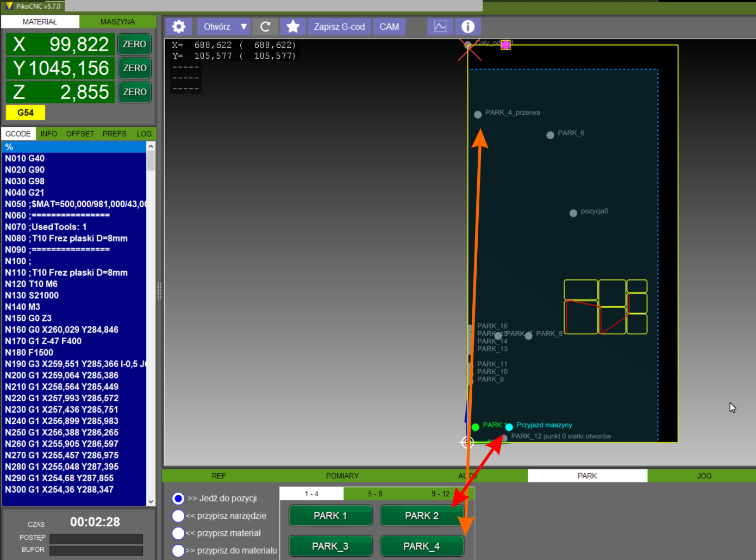756x560 pixels.
Task: Select the '%' first G-code line
Action: point(74,147)
